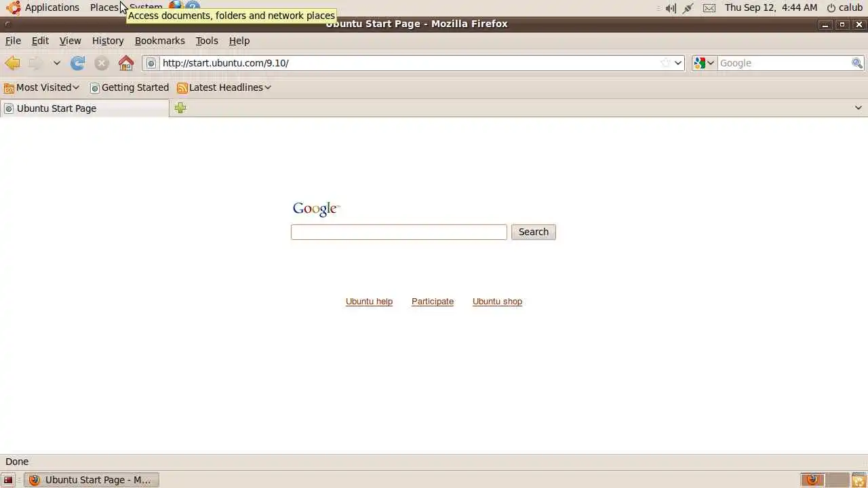The image size is (868, 488).
Task: Open the Tools menu
Action: click(207, 41)
